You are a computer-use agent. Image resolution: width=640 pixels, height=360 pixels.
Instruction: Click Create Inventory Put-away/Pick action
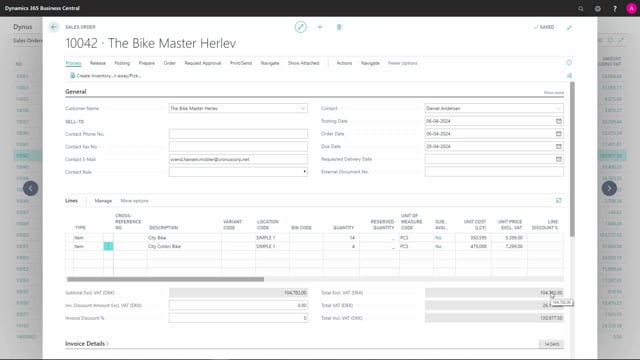click(105, 76)
